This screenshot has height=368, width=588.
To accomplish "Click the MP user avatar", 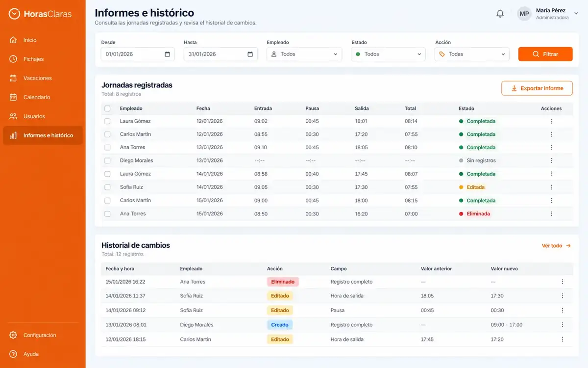I will click(524, 14).
